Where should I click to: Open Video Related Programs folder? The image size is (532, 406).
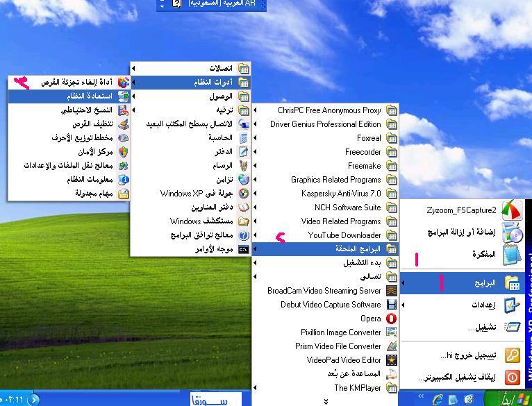[x=325, y=221]
